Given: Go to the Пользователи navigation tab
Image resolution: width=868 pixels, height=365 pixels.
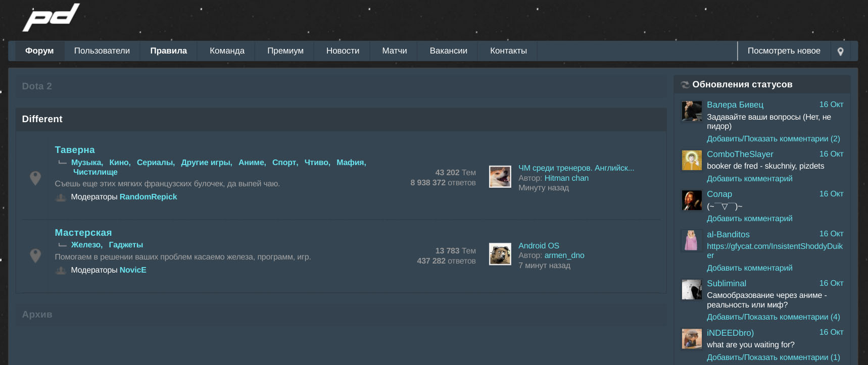Looking at the screenshot, I should pos(102,51).
